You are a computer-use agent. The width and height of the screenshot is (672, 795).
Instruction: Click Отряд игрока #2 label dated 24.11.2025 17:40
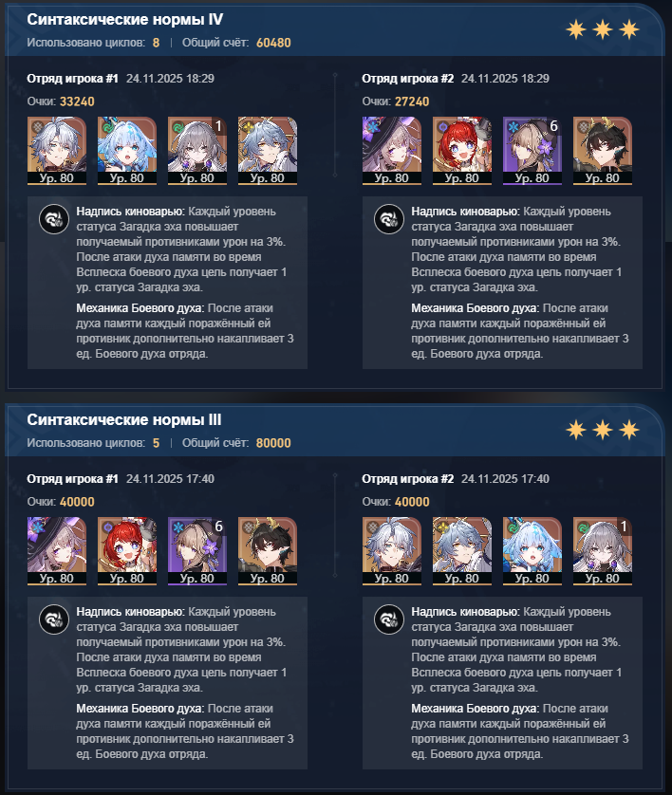408,479
